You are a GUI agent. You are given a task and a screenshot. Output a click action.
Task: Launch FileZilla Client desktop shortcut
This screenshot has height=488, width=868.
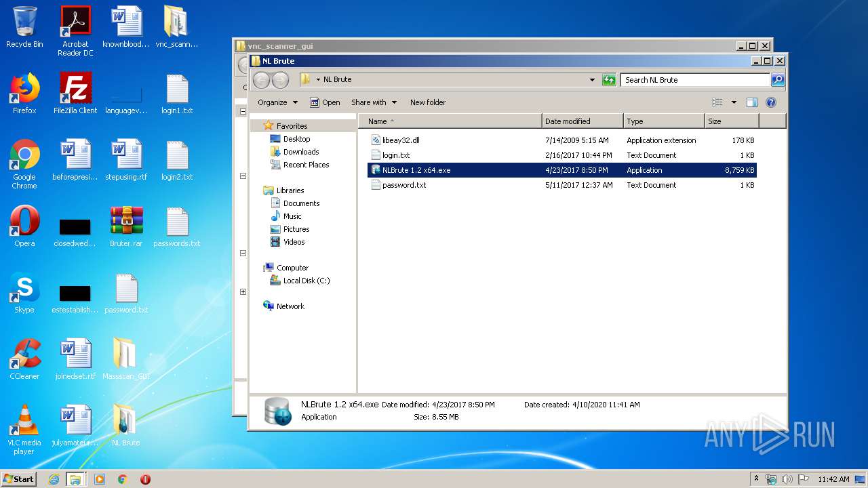(75, 94)
